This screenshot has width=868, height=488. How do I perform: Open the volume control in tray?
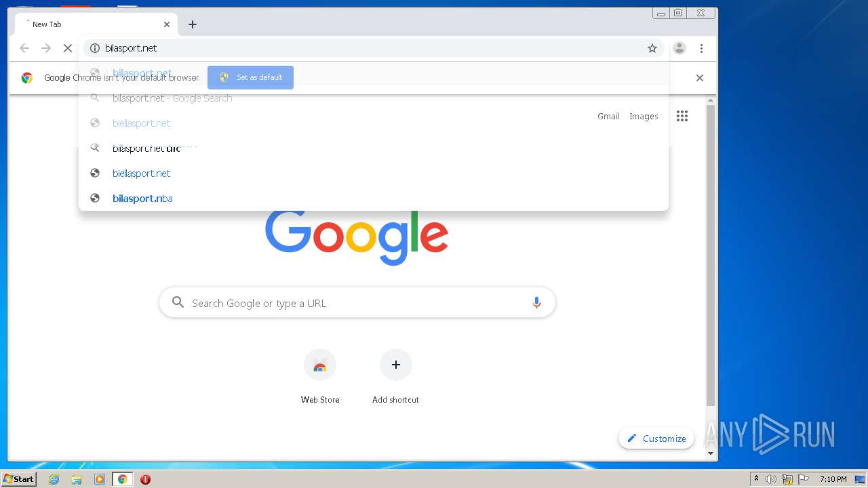point(771,479)
